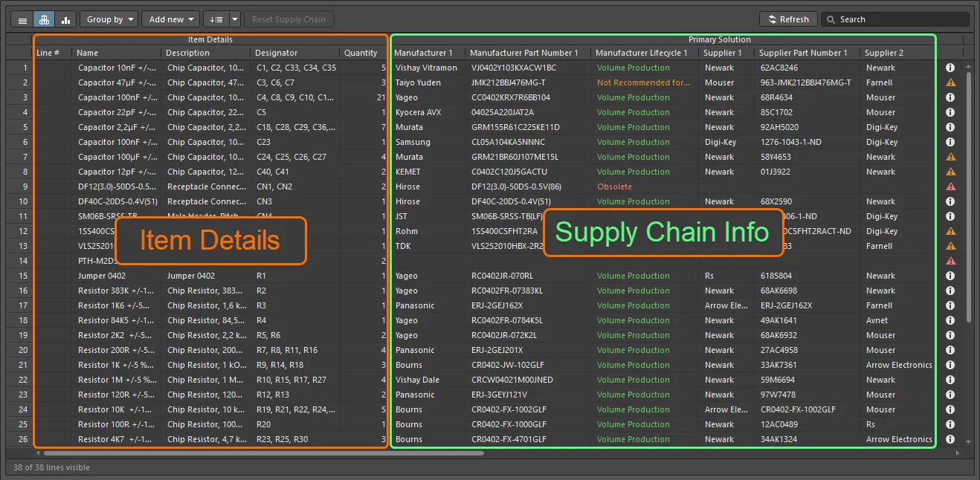Screen dimensions: 980x480
Task: Select Jumper 0402 name cell
Action: [117, 276]
